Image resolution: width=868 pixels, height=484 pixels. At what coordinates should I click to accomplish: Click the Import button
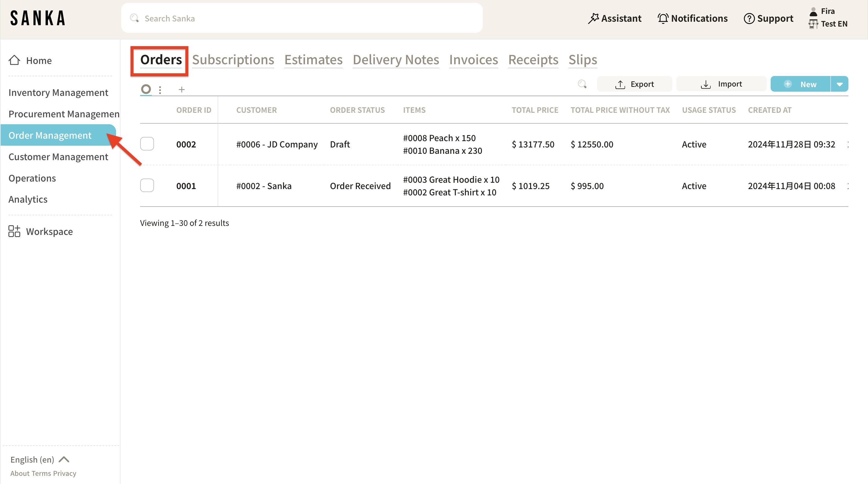point(721,84)
